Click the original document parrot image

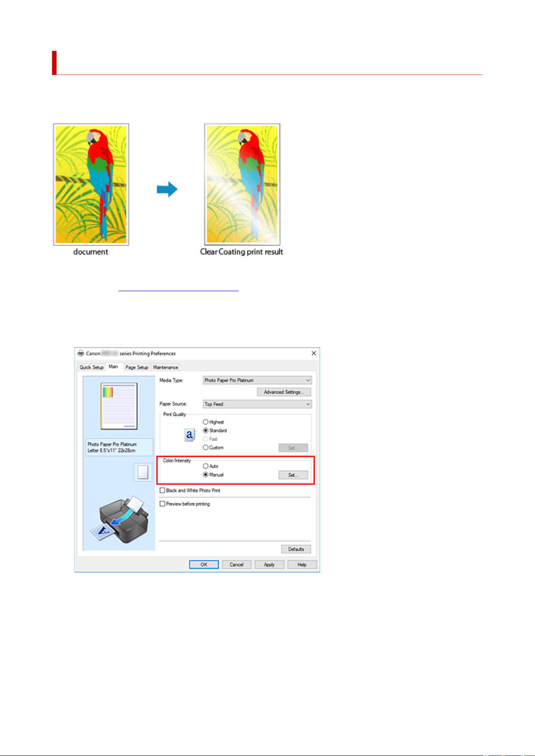point(91,184)
